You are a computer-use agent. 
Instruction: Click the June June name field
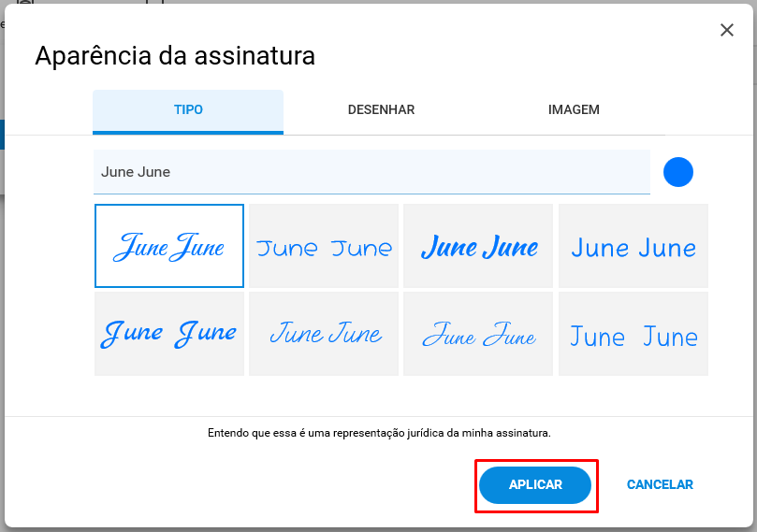pos(371,172)
